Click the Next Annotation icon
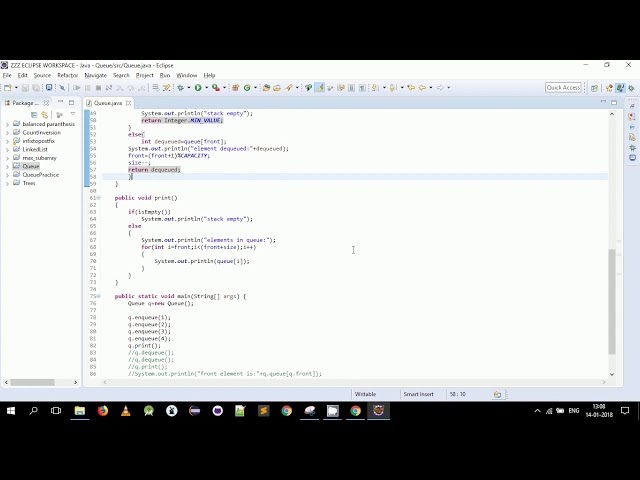Screen dimensions: 640x480 click(x=375, y=87)
